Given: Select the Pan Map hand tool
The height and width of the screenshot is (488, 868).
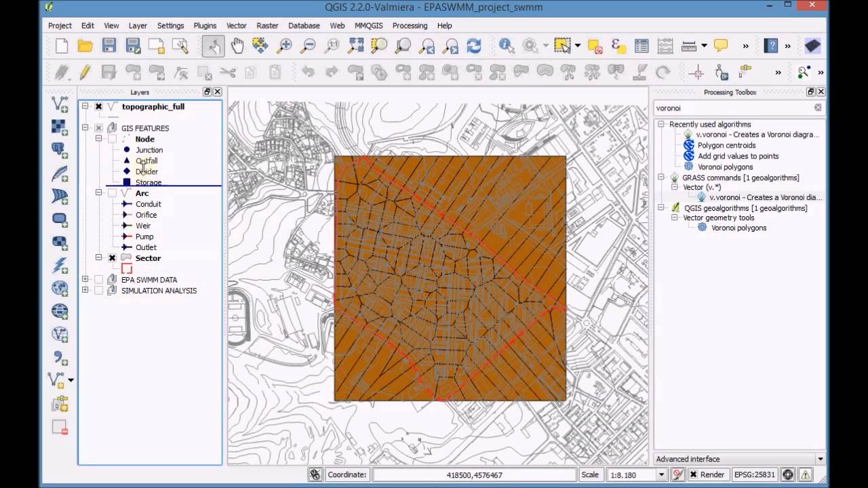Looking at the screenshot, I should [x=237, y=45].
